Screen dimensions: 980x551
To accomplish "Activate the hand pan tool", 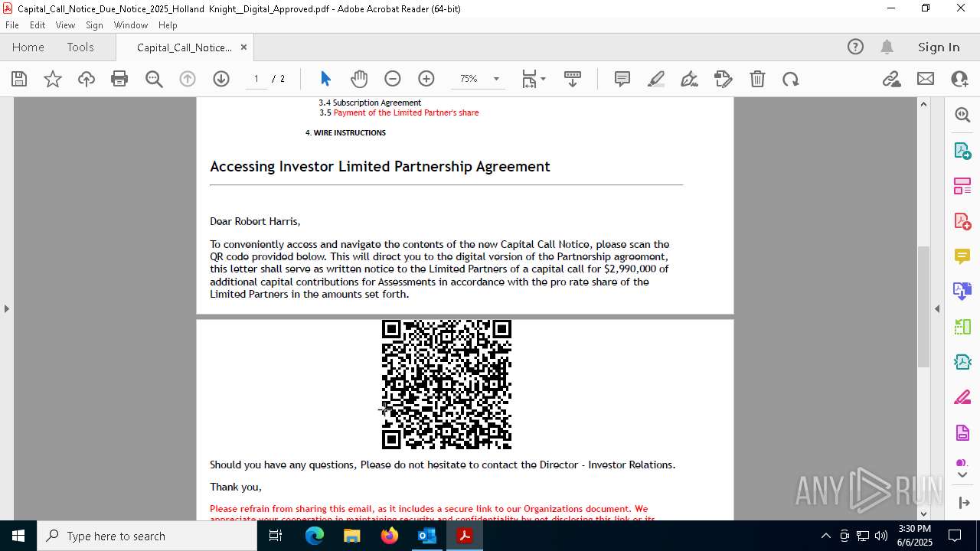I will coord(359,79).
